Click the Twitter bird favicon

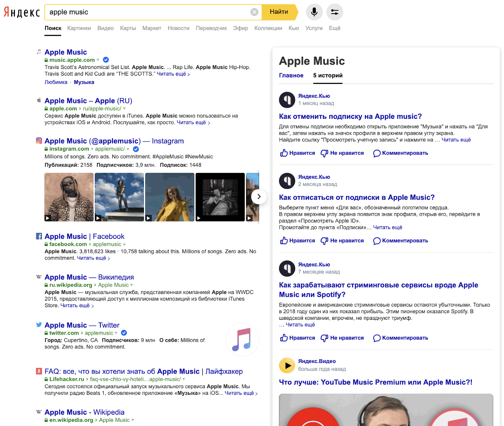click(39, 325)
